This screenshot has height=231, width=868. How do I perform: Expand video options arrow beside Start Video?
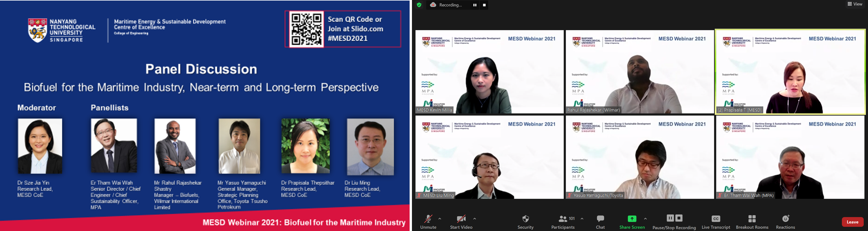[x=474, y=219]
